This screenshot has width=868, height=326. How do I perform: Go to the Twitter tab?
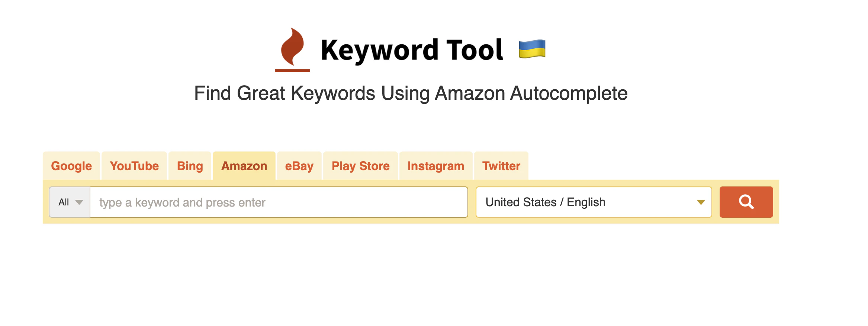(x=501, y=166)
